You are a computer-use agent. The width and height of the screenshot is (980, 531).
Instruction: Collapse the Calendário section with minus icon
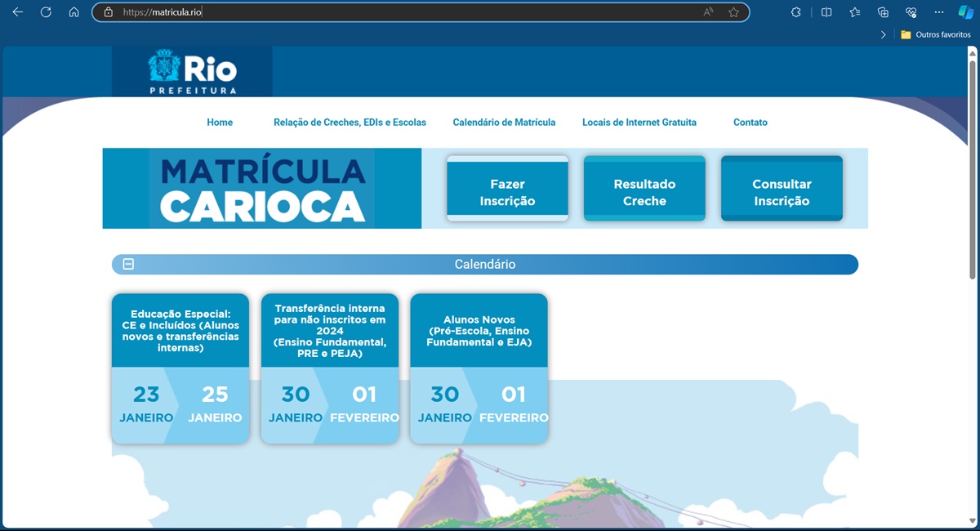coord(128,264)
